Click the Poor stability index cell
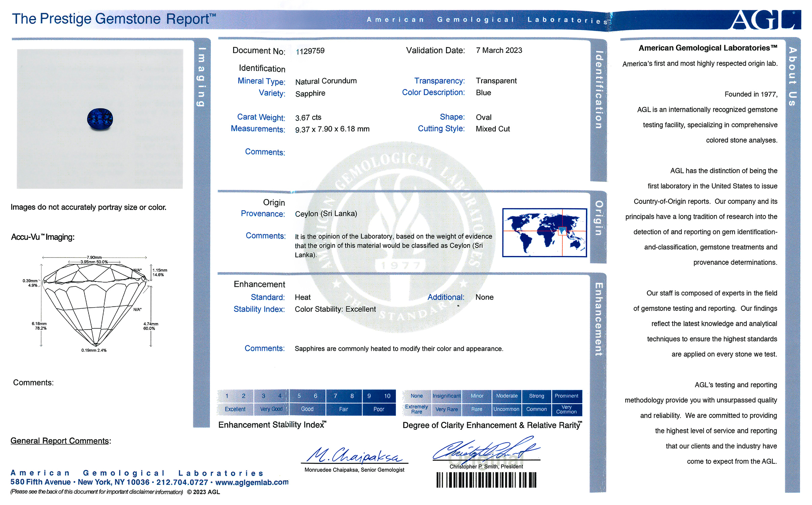 (379, 409)
